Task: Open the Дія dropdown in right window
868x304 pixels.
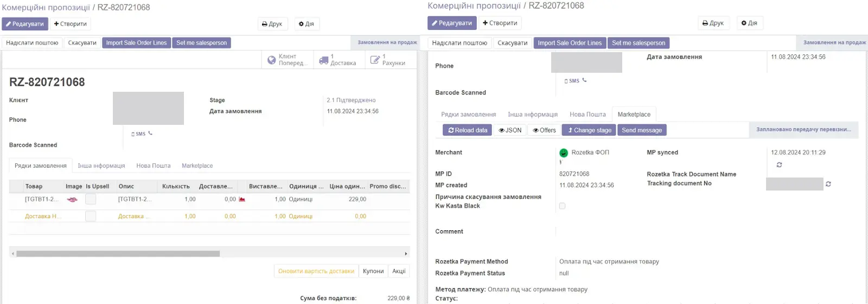Action: (749, 23)
